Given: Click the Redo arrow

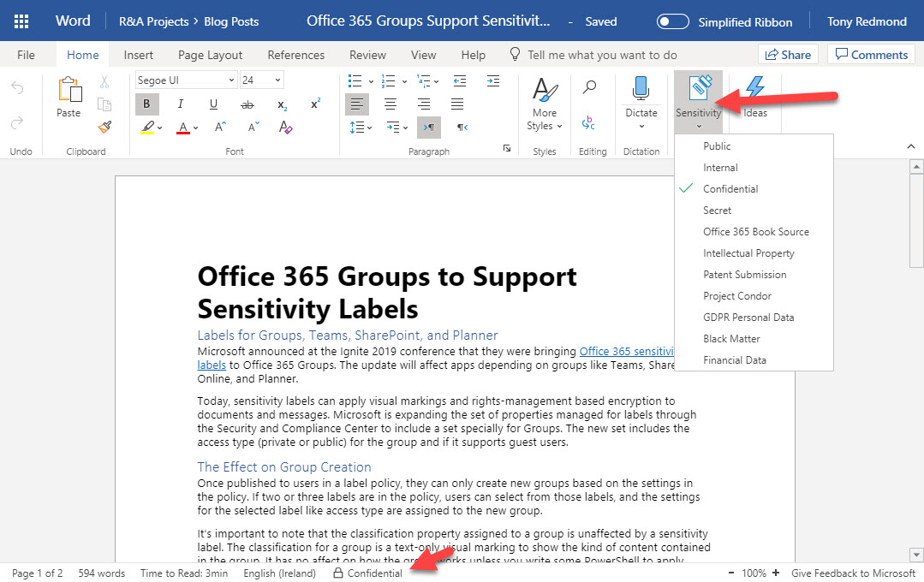Looking at the screenshot, I should tap(18, 122).
